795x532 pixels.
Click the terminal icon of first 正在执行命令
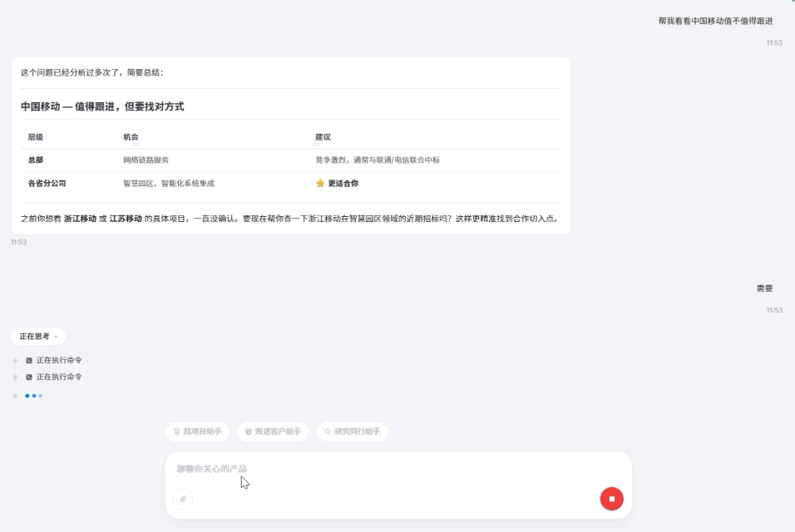pos(29,361)
